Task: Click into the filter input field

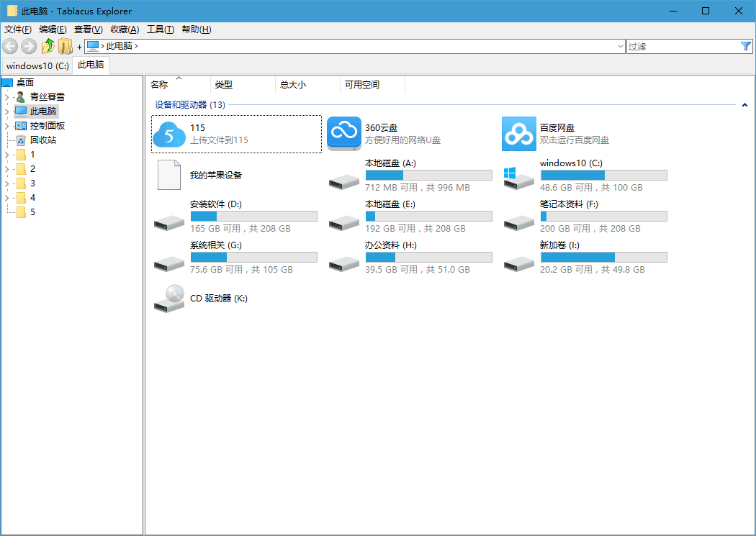Action: pyautogui.click(x=683, y=46)
